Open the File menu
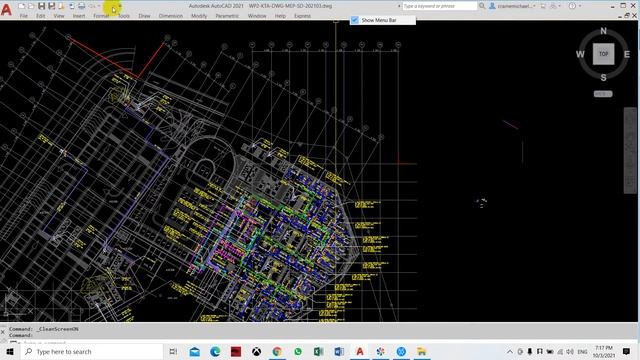640x360 pixels. coord(24,16)
